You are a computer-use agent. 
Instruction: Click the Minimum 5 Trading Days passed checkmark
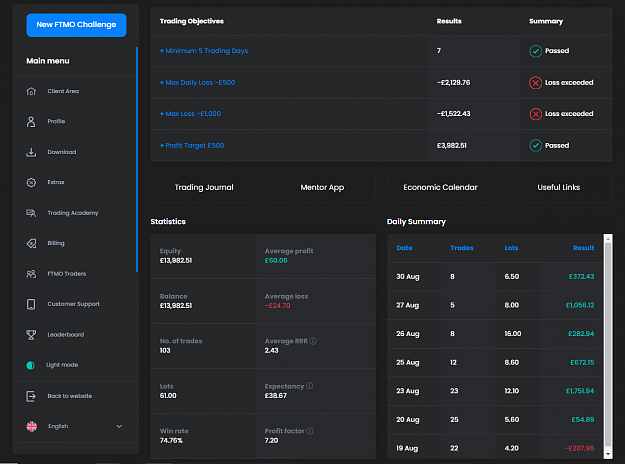pyautogui.click(x=535, y=51)
